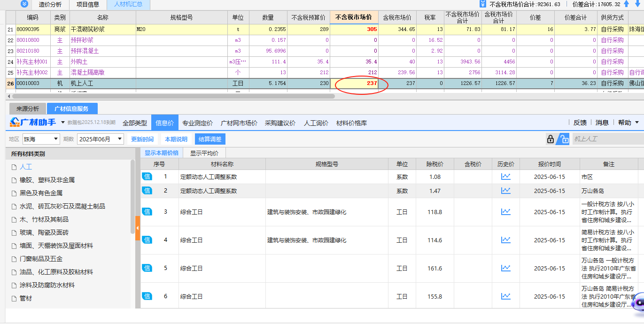Click the category list vertical scrollbar
644x324 pixels.
tap(132, 196)
